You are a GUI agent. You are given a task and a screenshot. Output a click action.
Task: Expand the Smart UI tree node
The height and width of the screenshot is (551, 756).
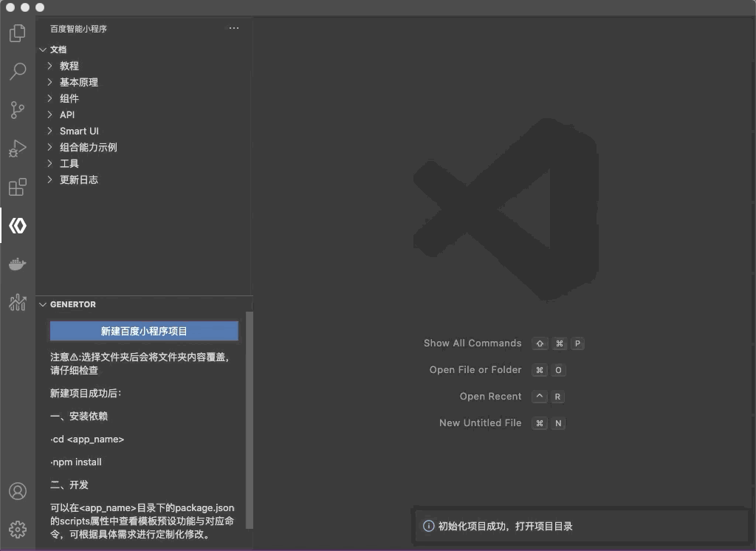point(49,131)
